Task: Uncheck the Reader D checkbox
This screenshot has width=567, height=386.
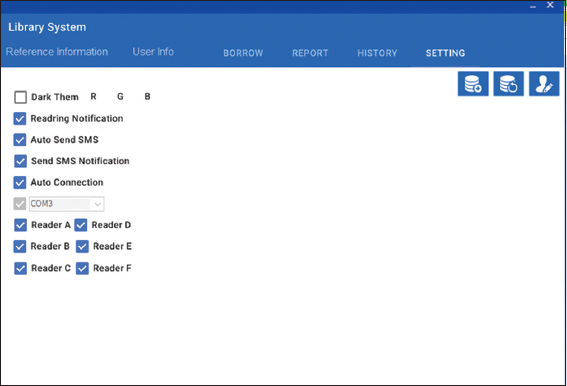Action: point(81,225)
